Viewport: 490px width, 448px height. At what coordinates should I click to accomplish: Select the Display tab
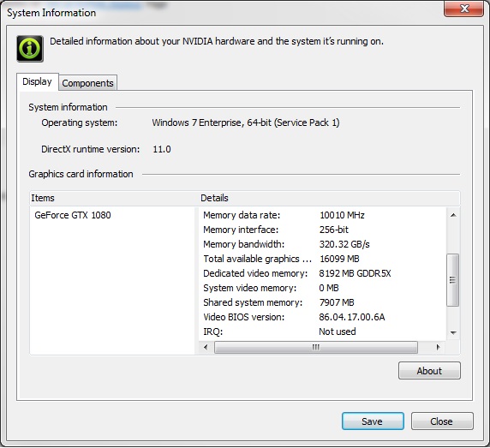pos(38,82)
